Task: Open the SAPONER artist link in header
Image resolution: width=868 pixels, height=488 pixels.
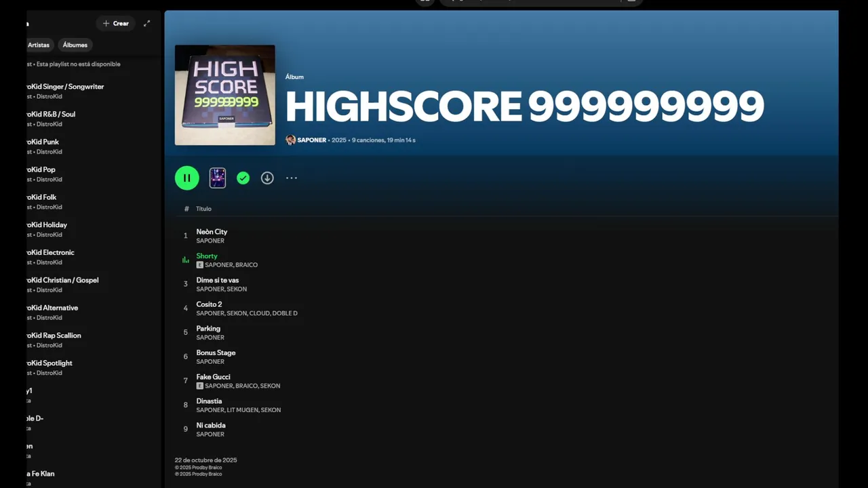Action: (311, 140)
